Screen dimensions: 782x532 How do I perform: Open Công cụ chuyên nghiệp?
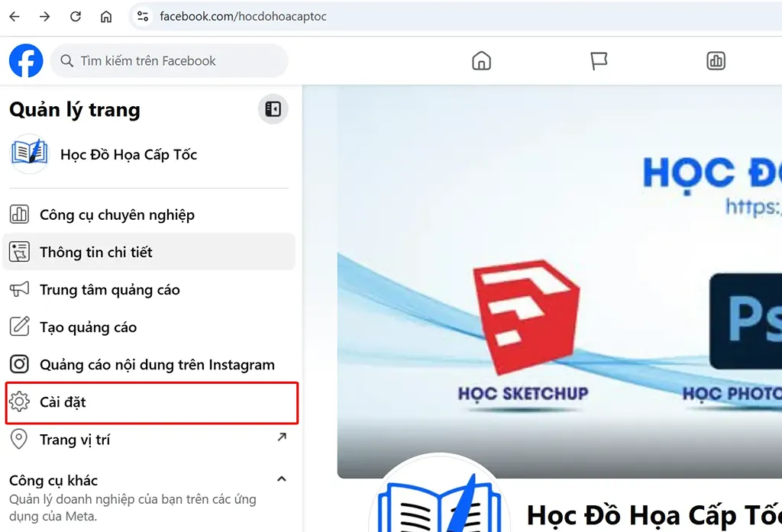[117, 214]
